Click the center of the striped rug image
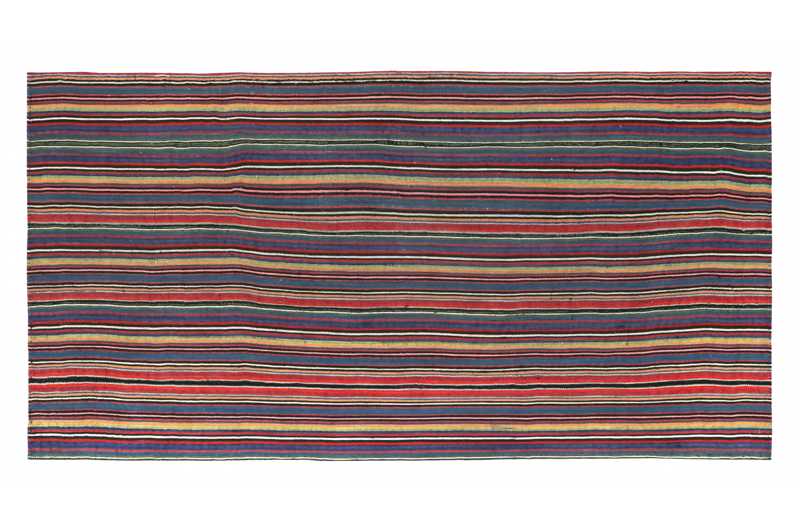This screenshot has height=532, width=798. pyautogui.click(x=399, y=266)
